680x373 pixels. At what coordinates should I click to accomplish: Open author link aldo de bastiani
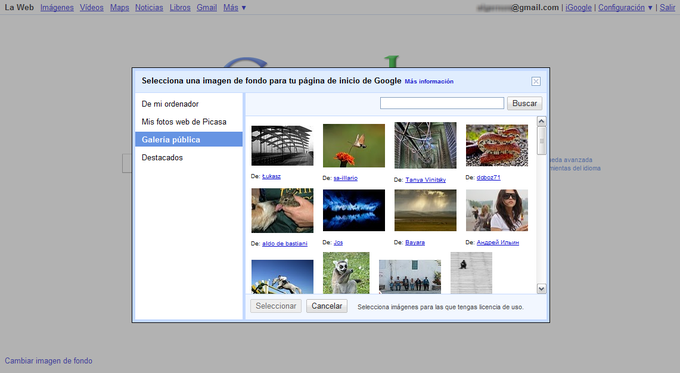(x=284, y=243)
